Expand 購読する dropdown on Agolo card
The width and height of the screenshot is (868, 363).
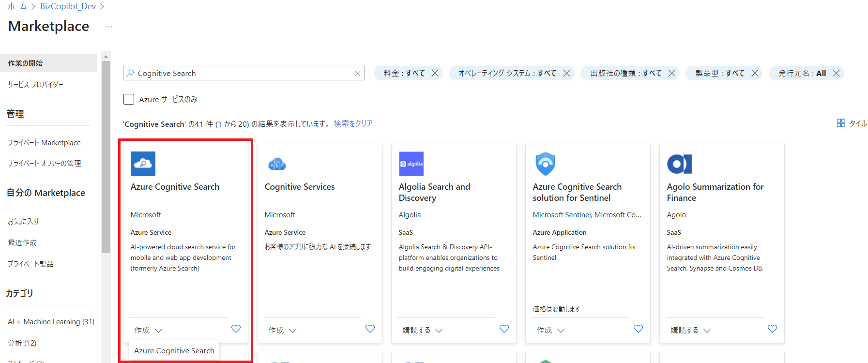[x=690, y=330]
